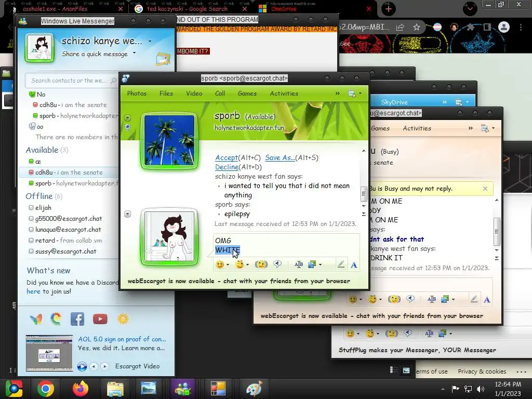
Task: Send a nudge in sporb chat
Action: coord(261,264)
